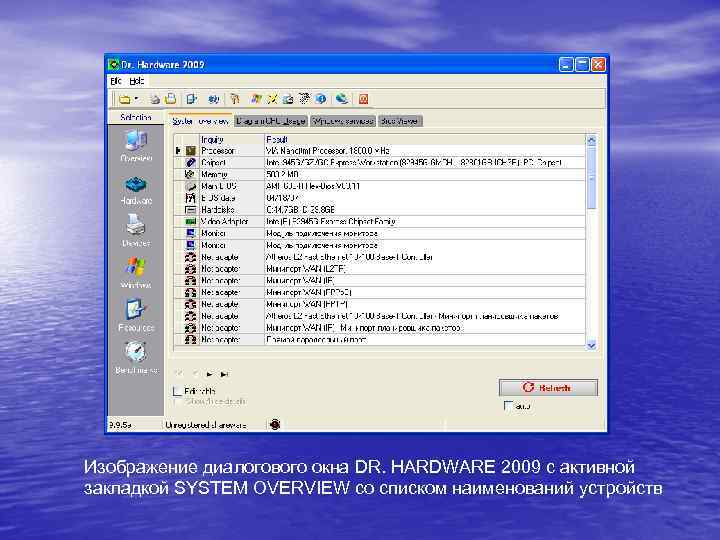Screen dimensions: 720x540
Task: Click the Selection header above the sidebar
Action: click(x=136, y=118)
